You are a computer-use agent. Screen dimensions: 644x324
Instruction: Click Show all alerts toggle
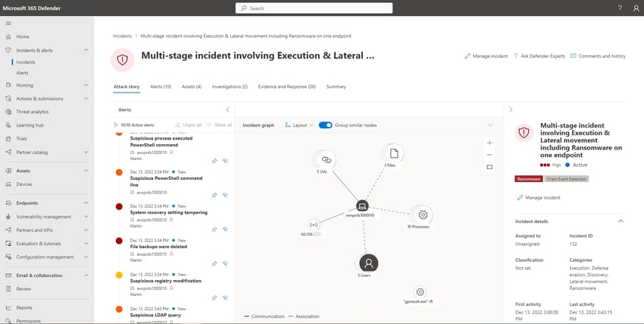[219, 125]
